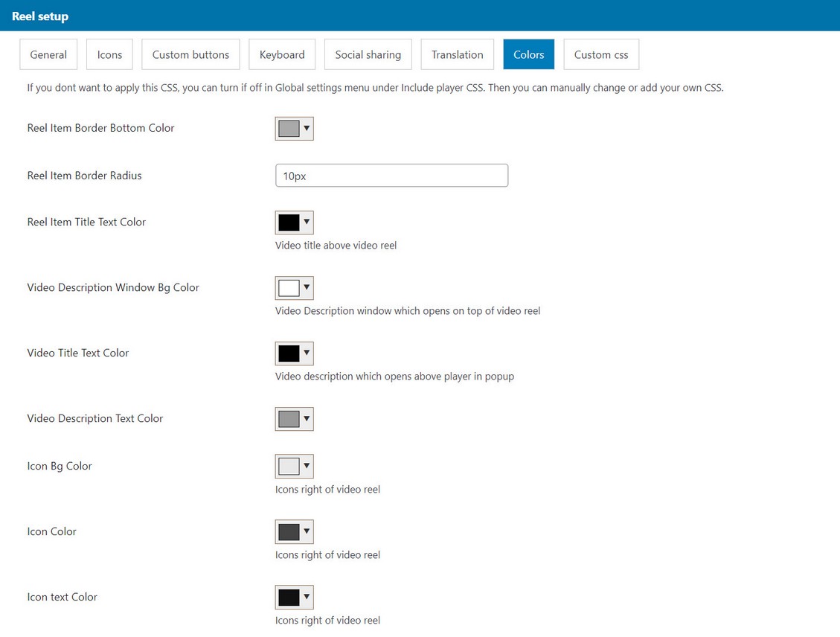The width and height of the screenshot is (840, 637).
Task: Change the Video Description Text Color swatch
Action: pyautogui.click(x=289, y=419)
